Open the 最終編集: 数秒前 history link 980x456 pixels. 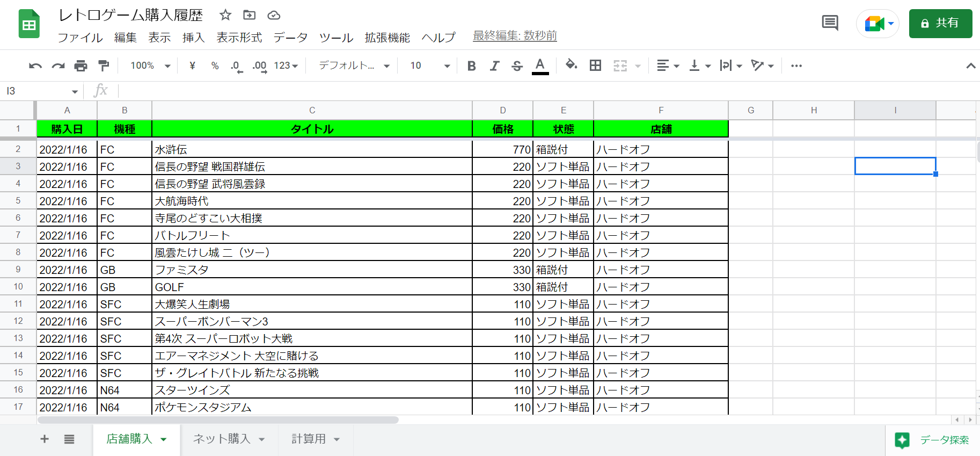(515, 36)
